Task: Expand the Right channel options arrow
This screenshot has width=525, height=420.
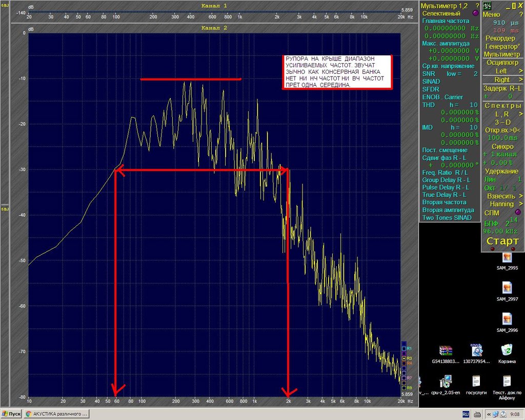Action: click(521, 79)
